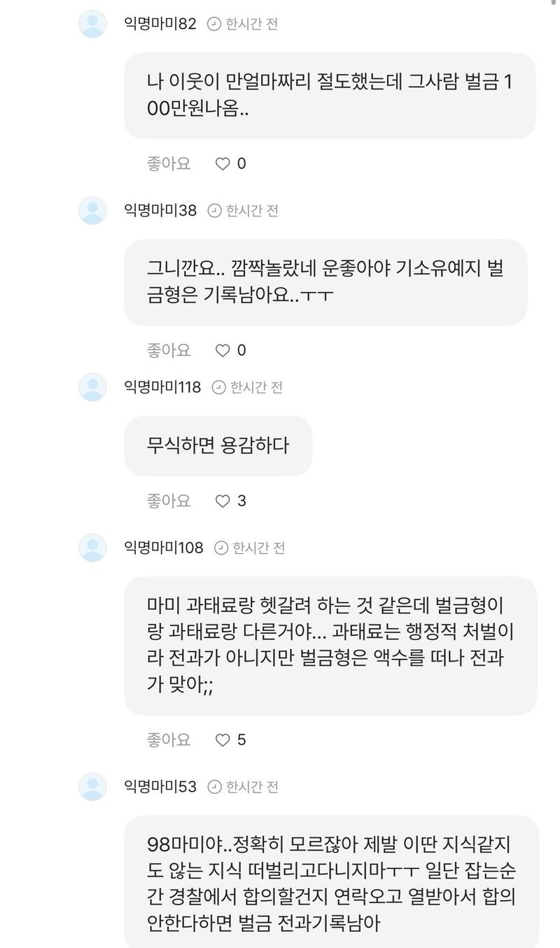560x948 pixels.
Task: Click the heart icon under 익명마미108's comment
Action: tap(223, 739)
